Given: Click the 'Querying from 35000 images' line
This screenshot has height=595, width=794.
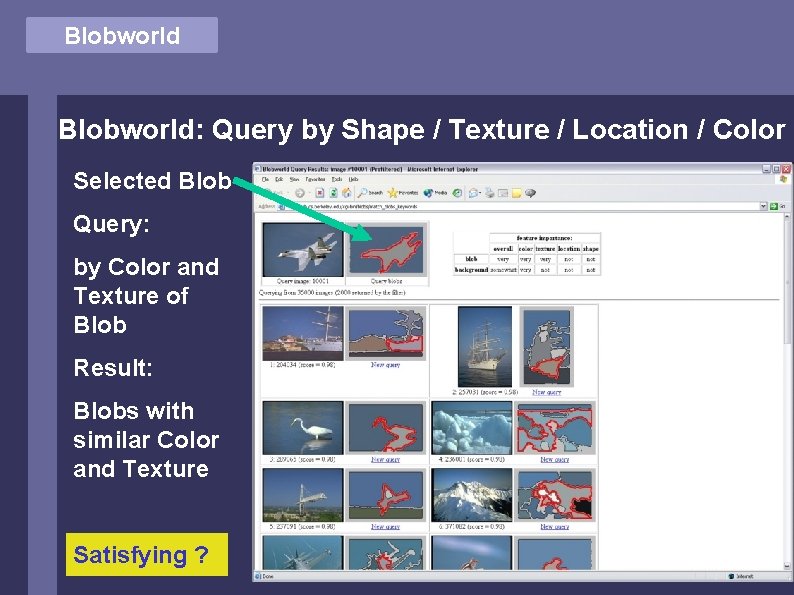Looking at the screenshot, I should (x=332, y=293).
